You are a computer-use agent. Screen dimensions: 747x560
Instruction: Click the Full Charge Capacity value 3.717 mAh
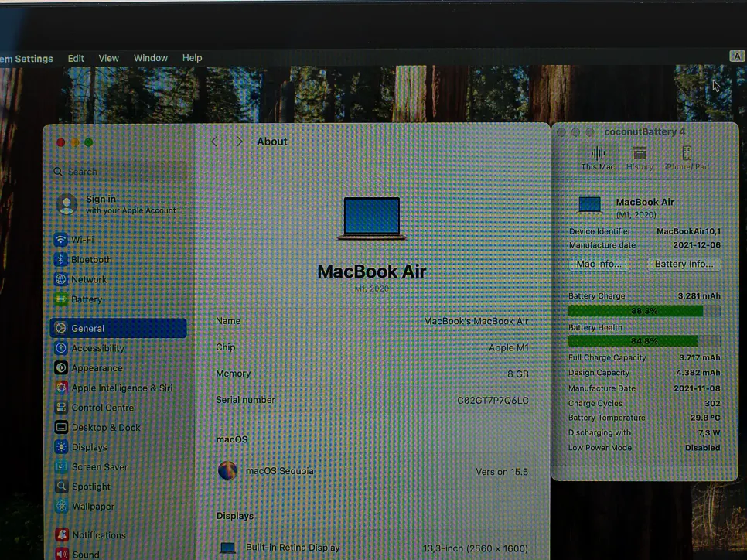699,357
